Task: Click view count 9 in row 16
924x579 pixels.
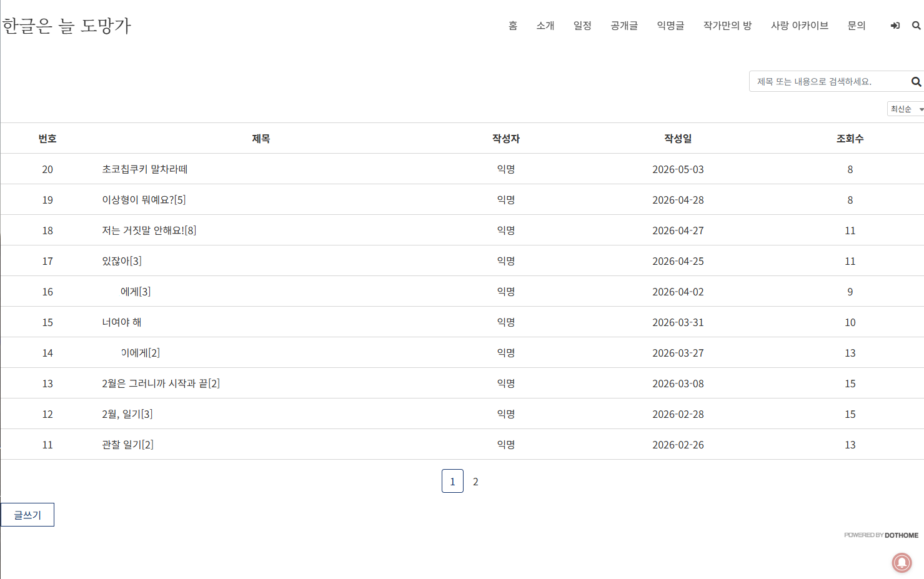Action: click(x=850, y=292)
